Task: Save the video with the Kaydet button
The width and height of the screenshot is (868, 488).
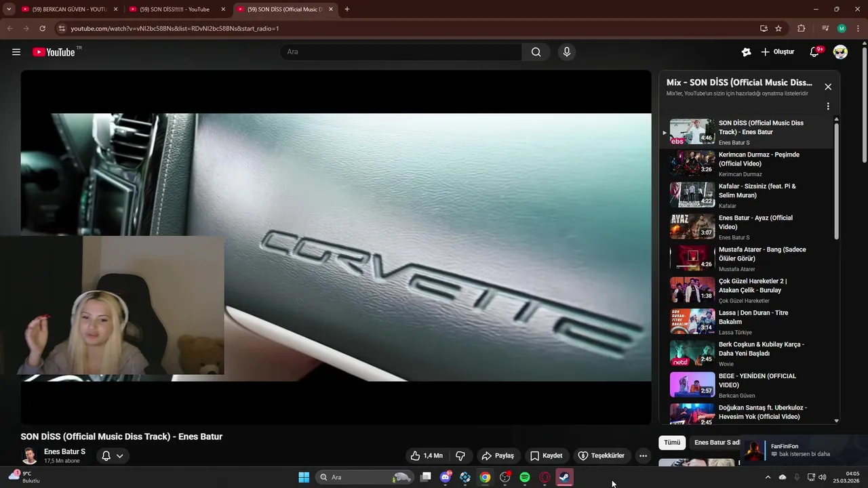Action: point(546,456)
